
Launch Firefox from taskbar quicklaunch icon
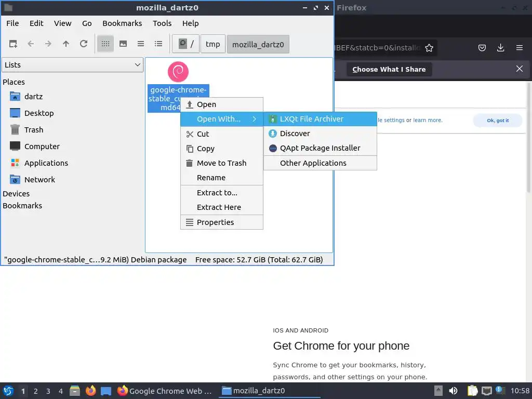pyautogui.click(x=90, y=391)
